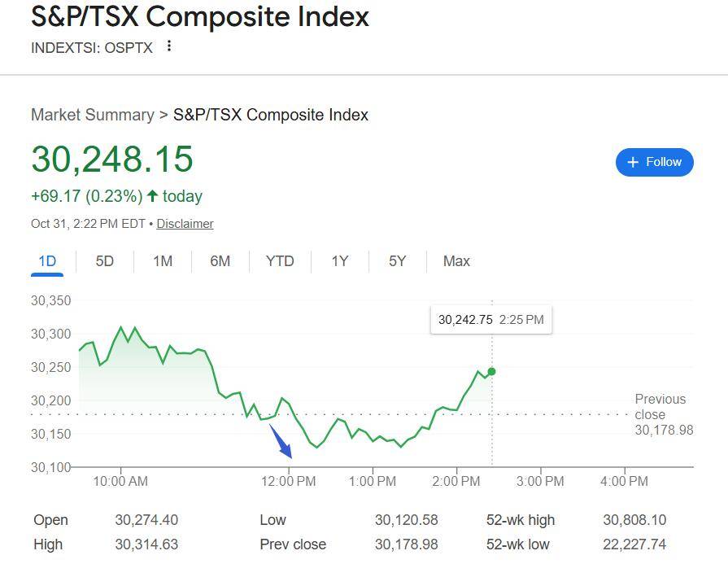Switch to the 5D time range tab
The width and height of the screenshot is (728, 564).
[105, 261]
